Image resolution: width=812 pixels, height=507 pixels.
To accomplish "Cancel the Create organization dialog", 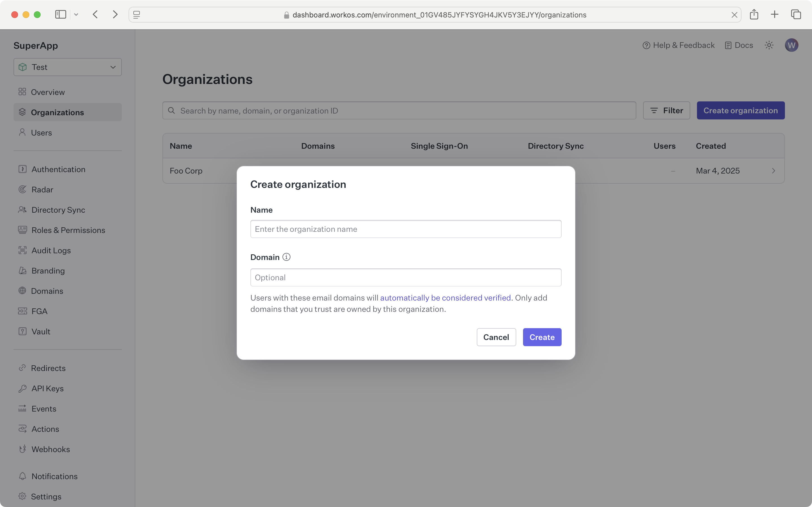I will [496, 337].
